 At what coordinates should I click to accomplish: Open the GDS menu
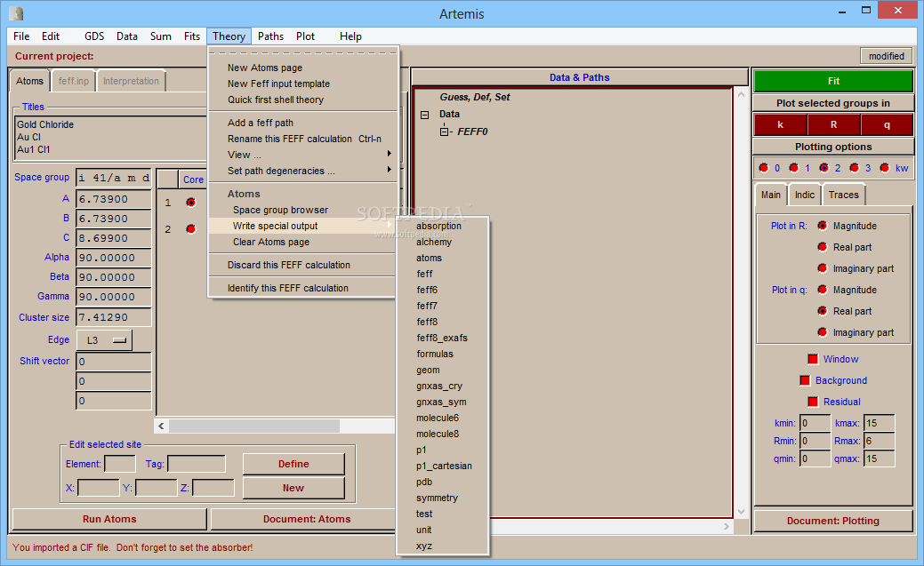(x=94, y=36)
